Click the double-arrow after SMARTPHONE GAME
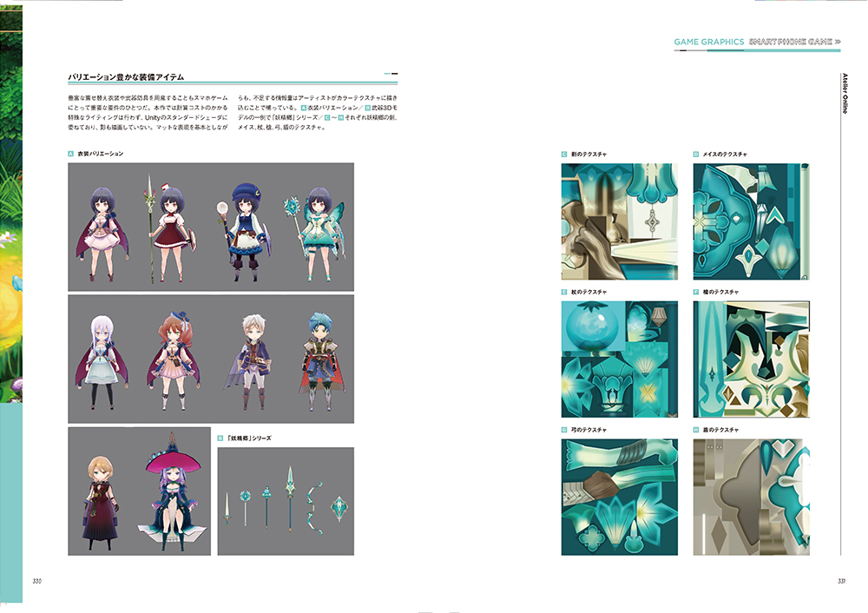 coord(836,41)
